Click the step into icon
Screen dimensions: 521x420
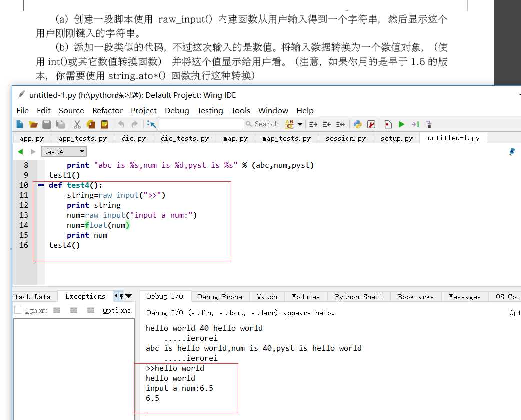[415, 124]
